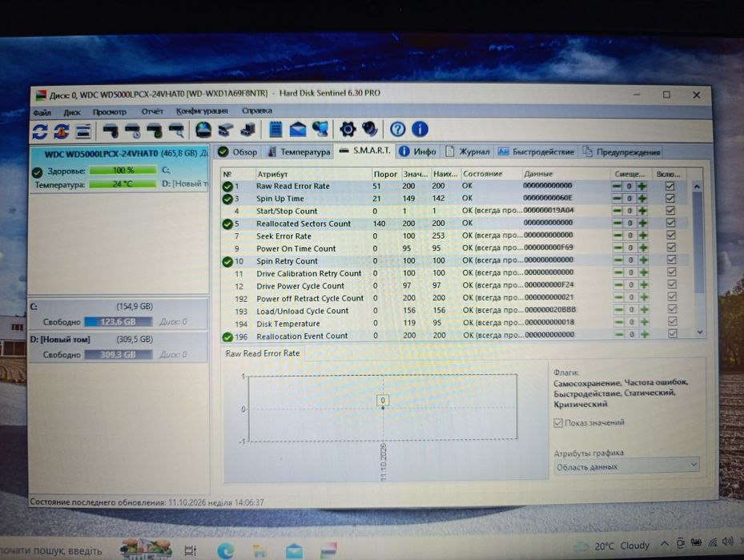
Task: Sort table by the Состояние column header
Action: (491, 174)
